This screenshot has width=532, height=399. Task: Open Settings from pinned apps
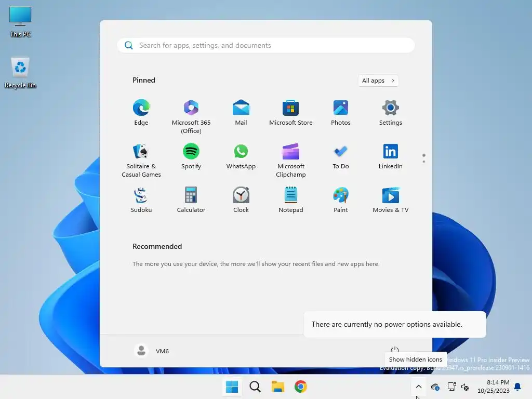[x=391, y=113]
